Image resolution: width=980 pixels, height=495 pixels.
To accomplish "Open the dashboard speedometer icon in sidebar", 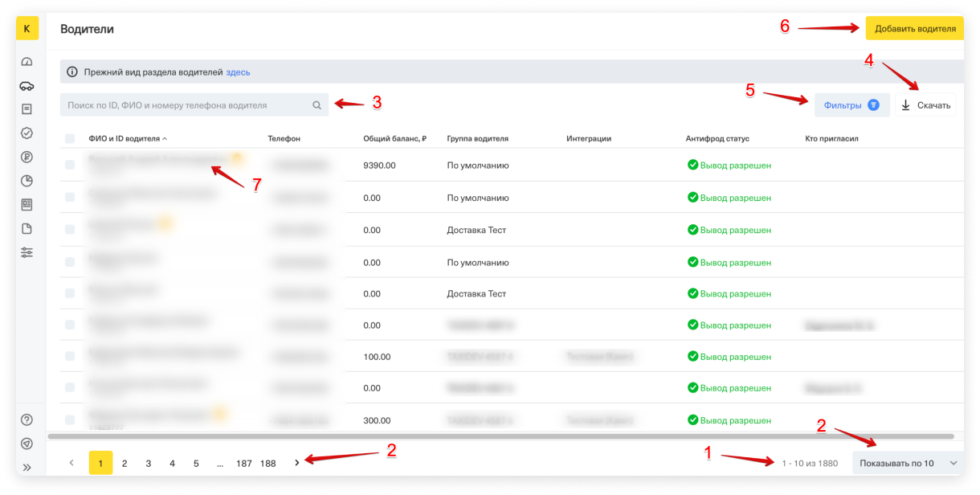I will pos(27,62).
